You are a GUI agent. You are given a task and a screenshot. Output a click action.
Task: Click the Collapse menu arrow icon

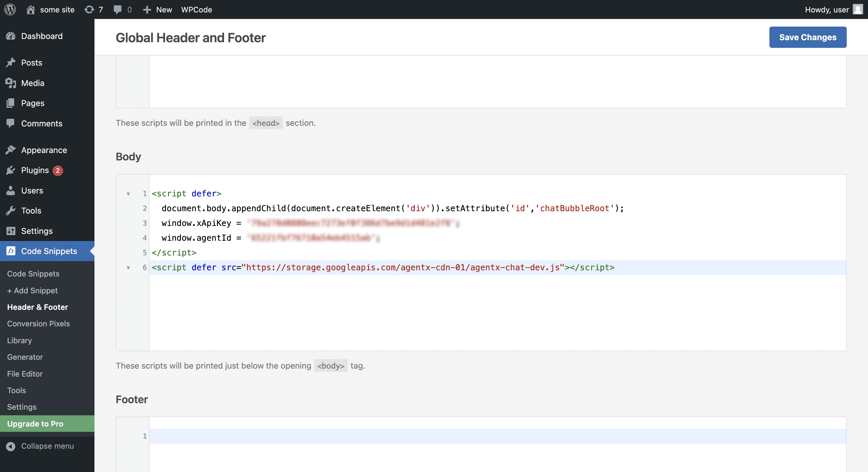(11, 446)
